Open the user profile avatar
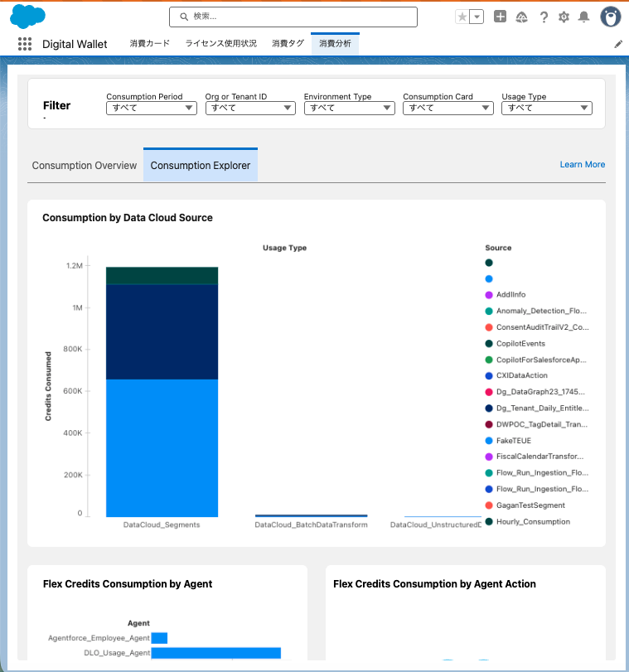629x672 pixels. 611,17
